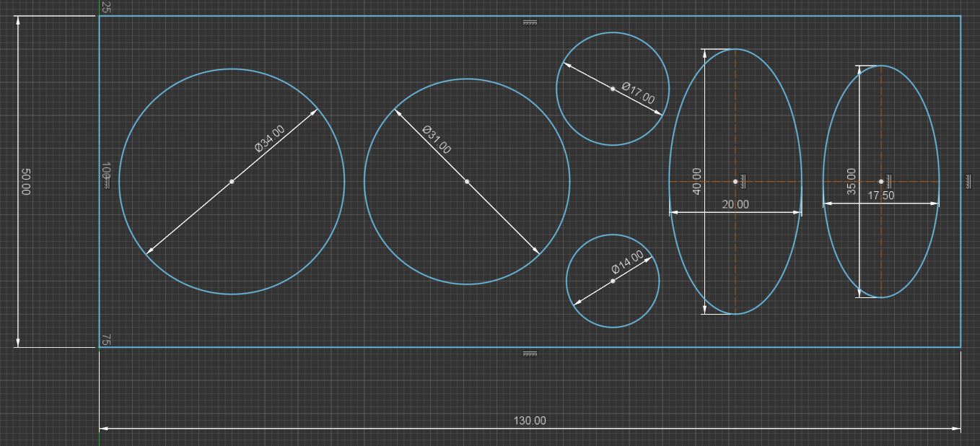Select the 50.00 height dimension value

27,181
